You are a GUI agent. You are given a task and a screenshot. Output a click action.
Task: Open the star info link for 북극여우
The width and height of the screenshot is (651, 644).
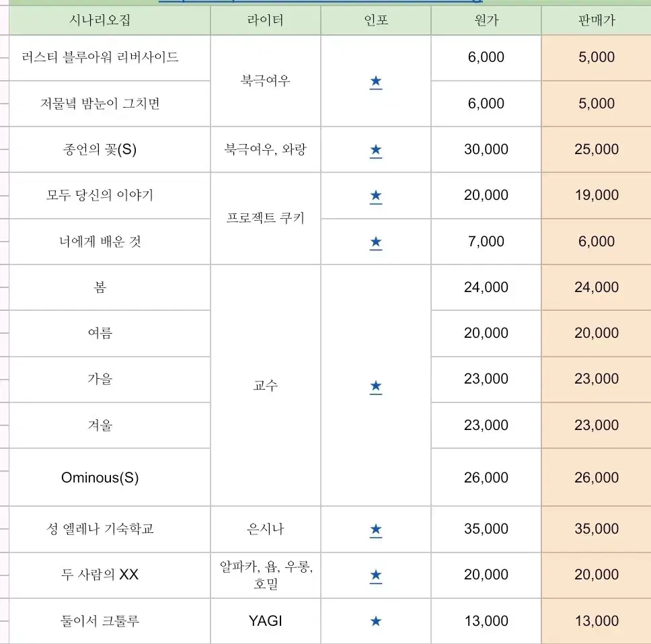click(x=376, y=81)
